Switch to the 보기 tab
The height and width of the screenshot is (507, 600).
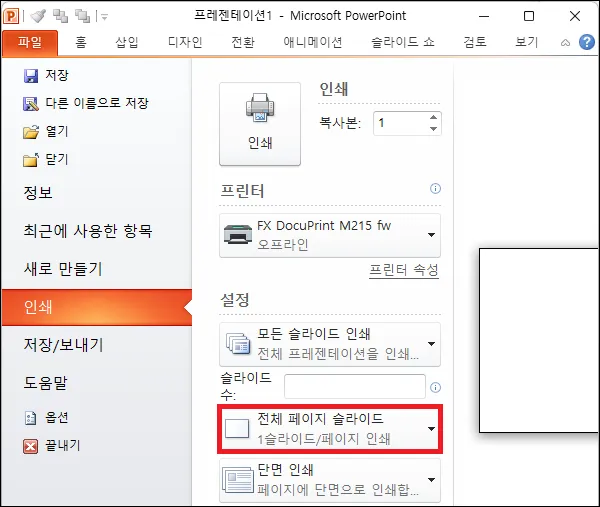pos(527,42)
